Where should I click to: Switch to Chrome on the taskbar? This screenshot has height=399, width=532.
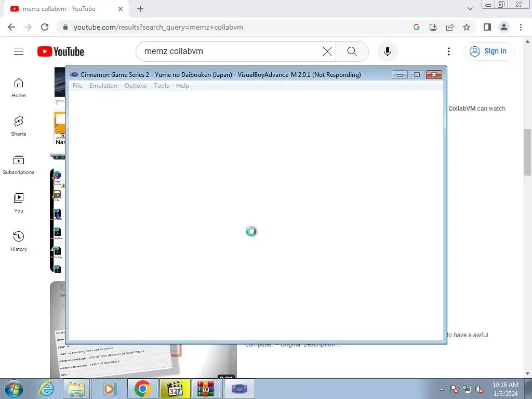[142, 389]
